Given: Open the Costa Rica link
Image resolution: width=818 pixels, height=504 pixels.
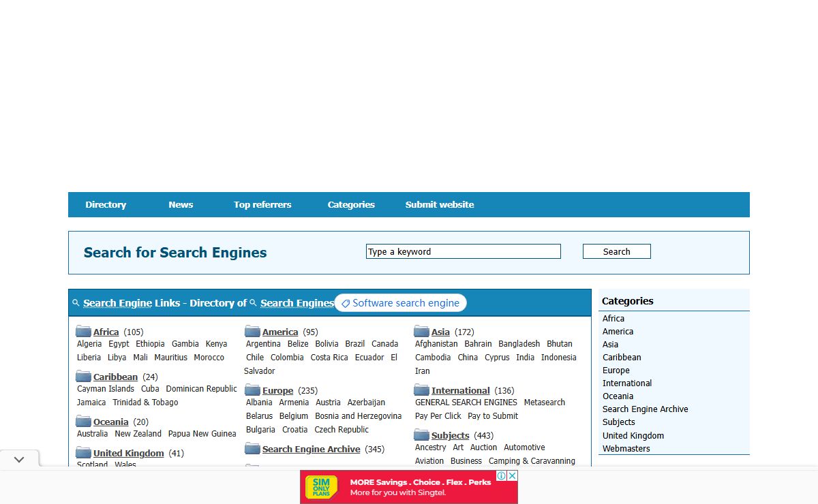Looking at the screenshot, I should point(329,358).
